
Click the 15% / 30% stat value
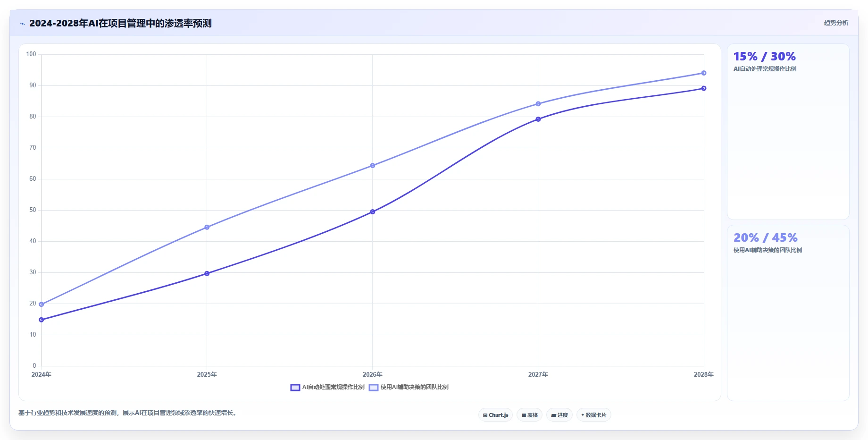tap(764, 57)
